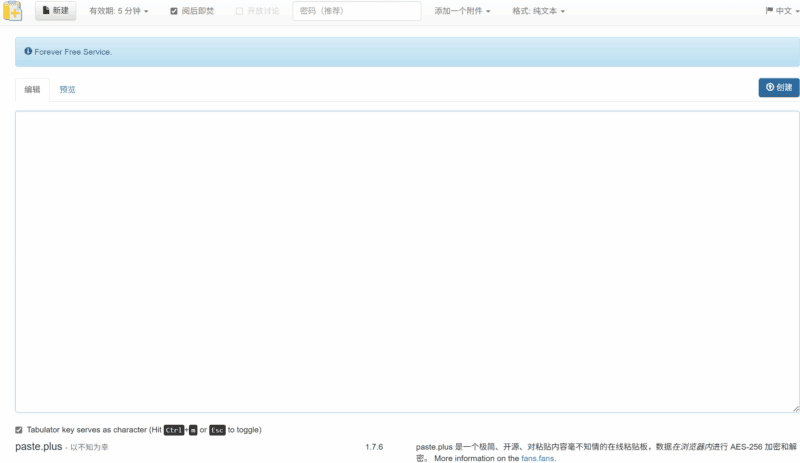800x463 pixels.
Task: Click the paste.plus footer title
Action: (38, 447)
